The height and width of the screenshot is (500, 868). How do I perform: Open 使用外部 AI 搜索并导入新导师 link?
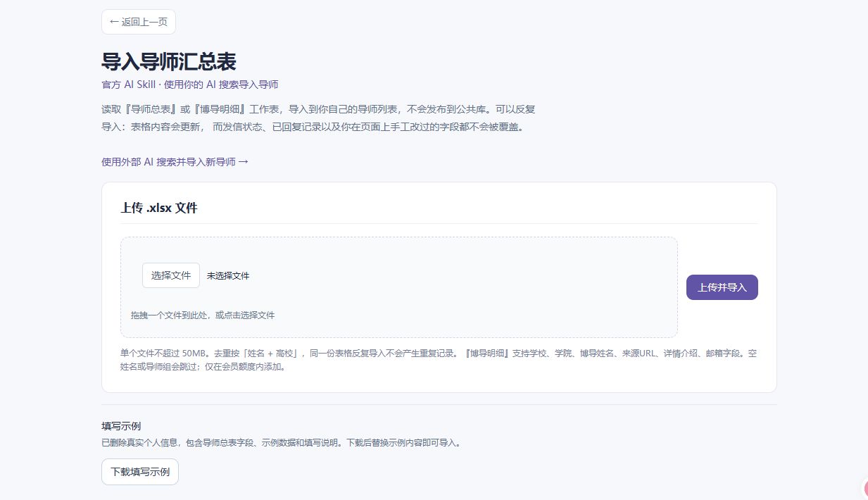point(175,162)
